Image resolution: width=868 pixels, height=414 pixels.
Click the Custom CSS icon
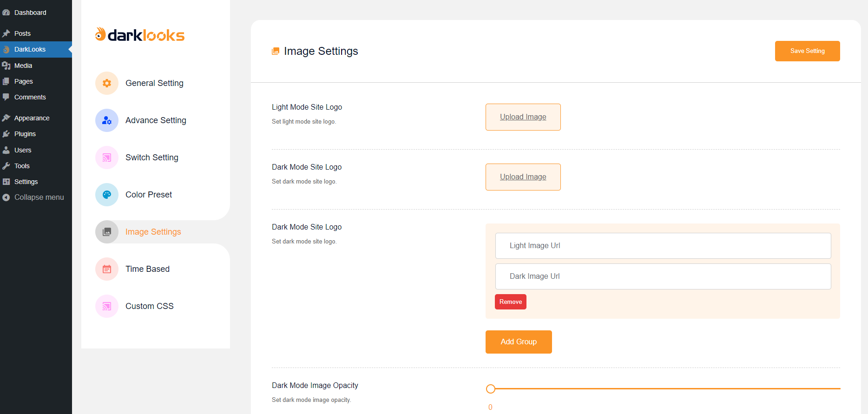(x=107, y=306)
